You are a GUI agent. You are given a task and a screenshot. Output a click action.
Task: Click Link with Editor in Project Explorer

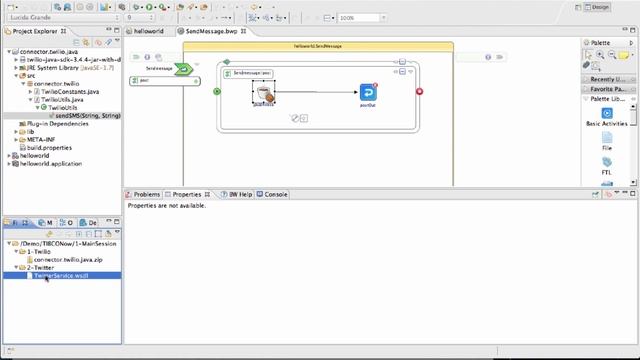[x=86, y=42]
